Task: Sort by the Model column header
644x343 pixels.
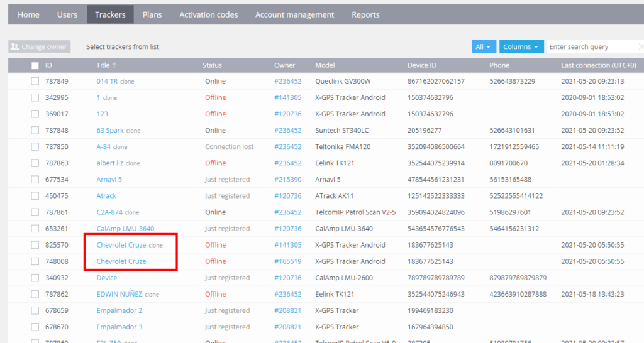Action: pos(325,65)
